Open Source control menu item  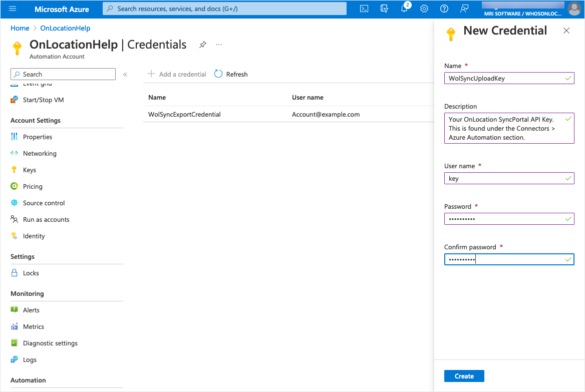tap(44, 203)
